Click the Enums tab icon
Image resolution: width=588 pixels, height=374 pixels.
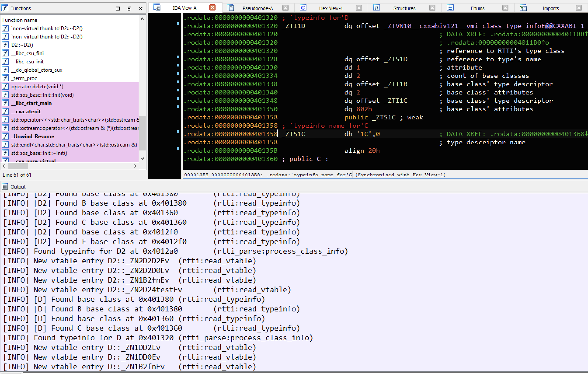450,8
